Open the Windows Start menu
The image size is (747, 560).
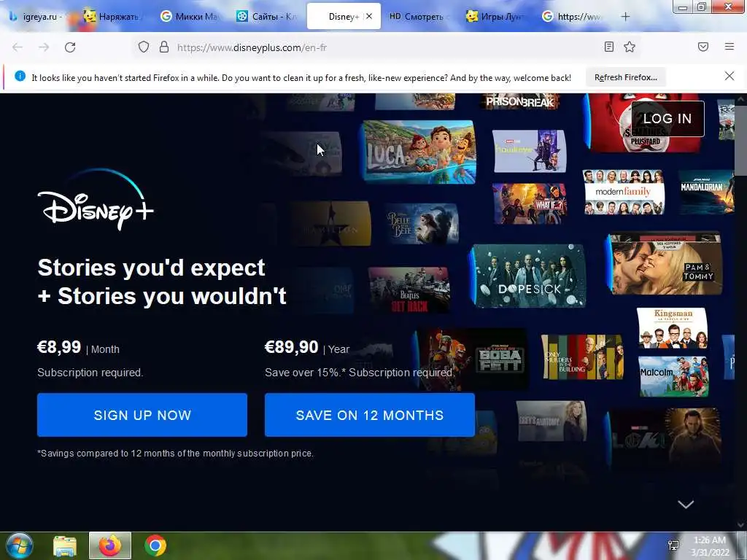click(x=19, y=545)
